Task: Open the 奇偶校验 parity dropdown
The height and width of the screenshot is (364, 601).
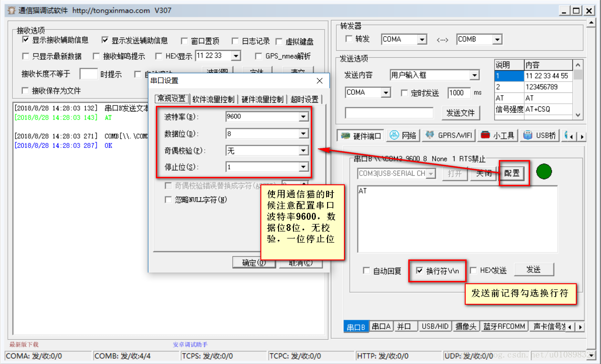Action: click(x=304, y=151)
